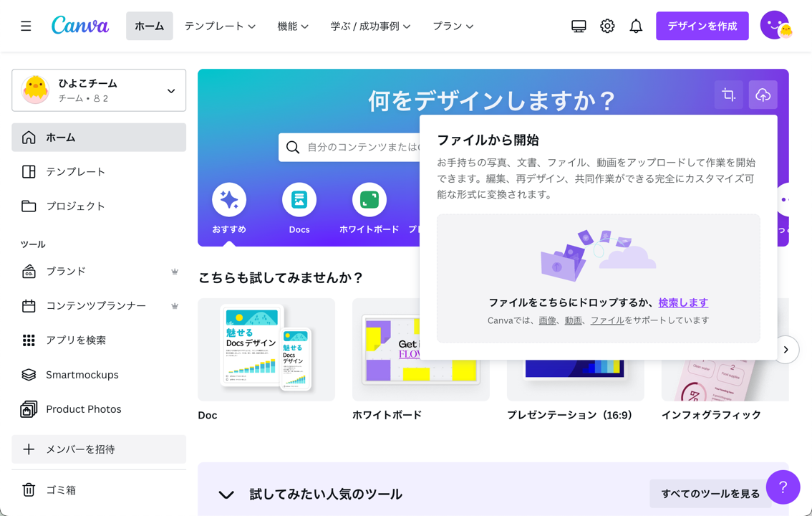Expand the テンプレート top menu
This screenshot has height=516, width=812.
[x=220, y=26]
